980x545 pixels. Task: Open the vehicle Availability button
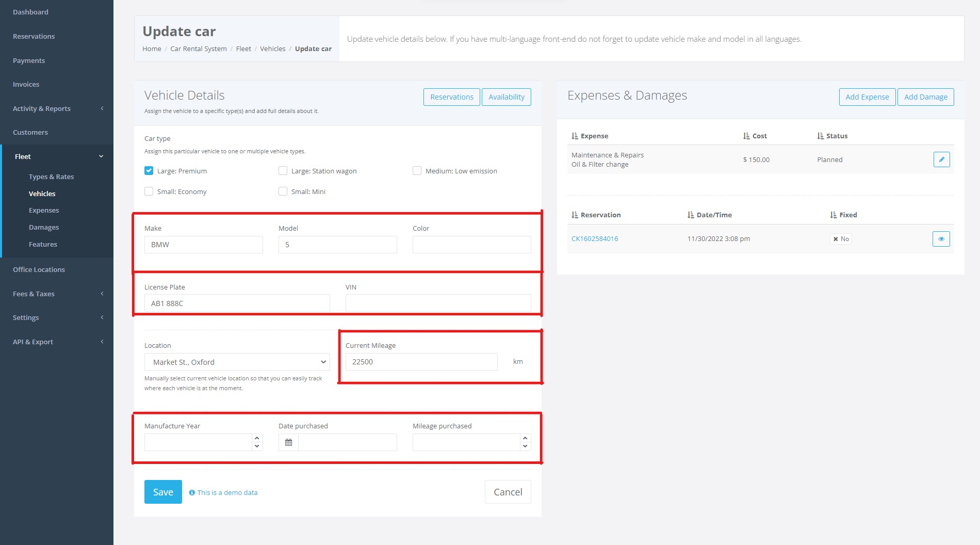[x=507, y=97]
